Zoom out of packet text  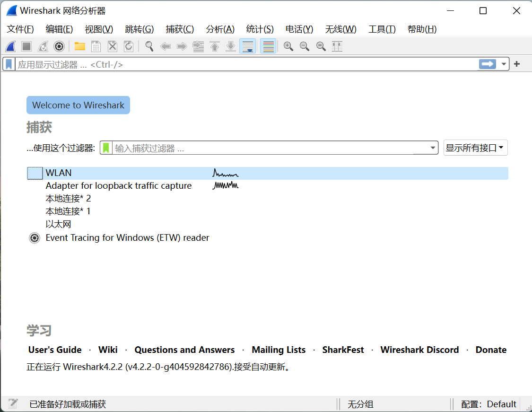(305, 46)
